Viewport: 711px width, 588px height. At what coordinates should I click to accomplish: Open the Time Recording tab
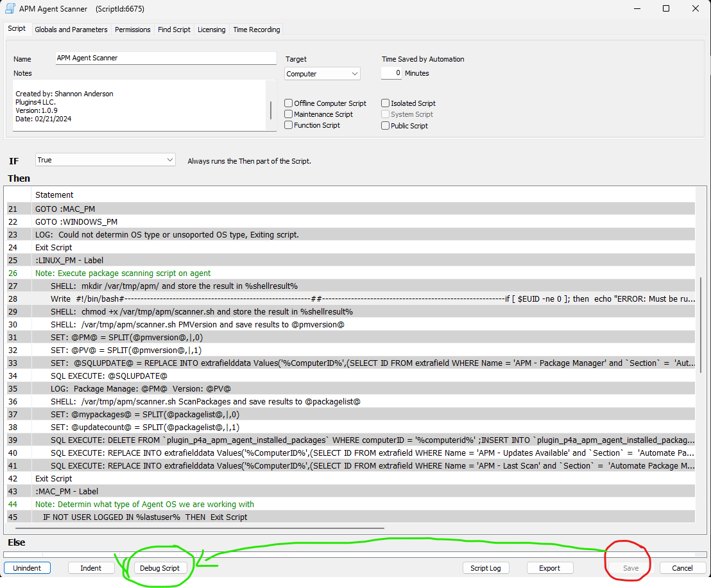256,30
